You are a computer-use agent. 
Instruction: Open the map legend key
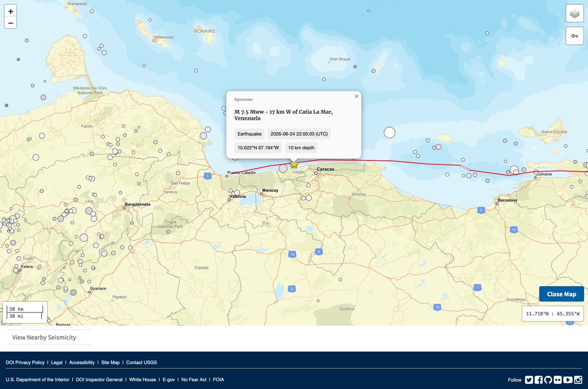click(574, 36)
